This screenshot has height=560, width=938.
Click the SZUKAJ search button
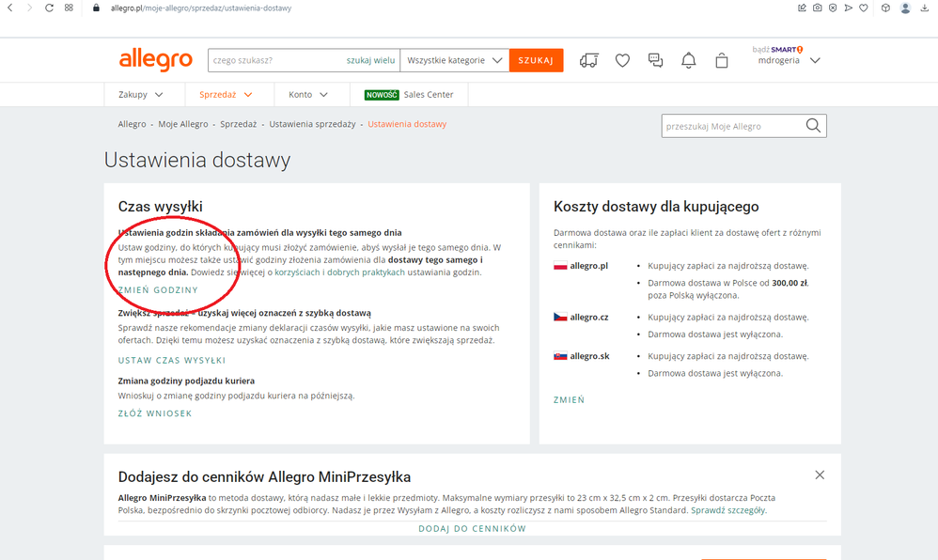click(x=536, y=60)
